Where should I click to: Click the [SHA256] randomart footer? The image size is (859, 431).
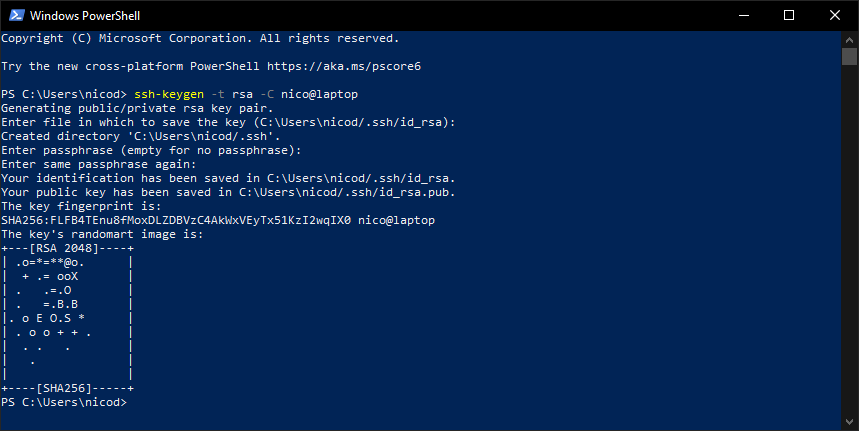pos(67,388)
